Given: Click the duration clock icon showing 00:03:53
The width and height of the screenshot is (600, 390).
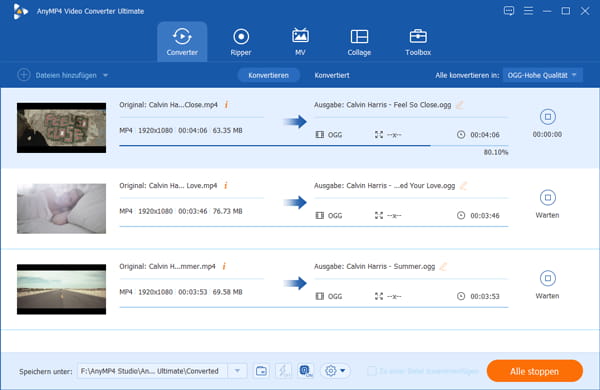Looking at the screenshot, I should coord(461,296).
